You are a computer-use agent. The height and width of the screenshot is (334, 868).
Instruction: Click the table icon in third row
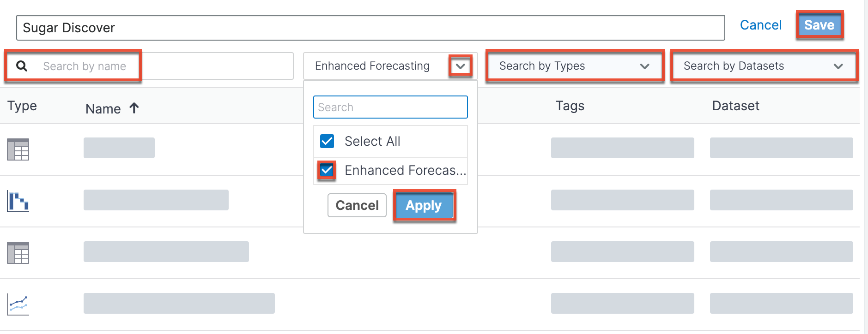pyautogui.click(x=18, y=253)
